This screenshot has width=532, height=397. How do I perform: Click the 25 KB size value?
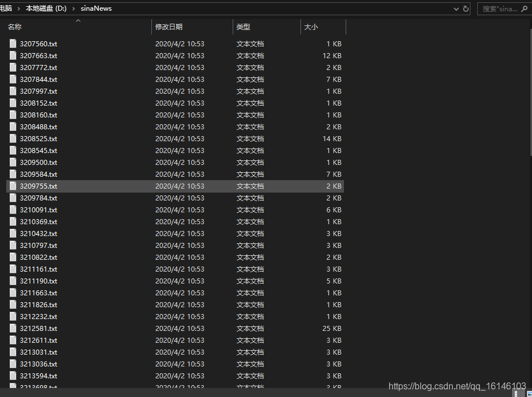tap(332, 329)
